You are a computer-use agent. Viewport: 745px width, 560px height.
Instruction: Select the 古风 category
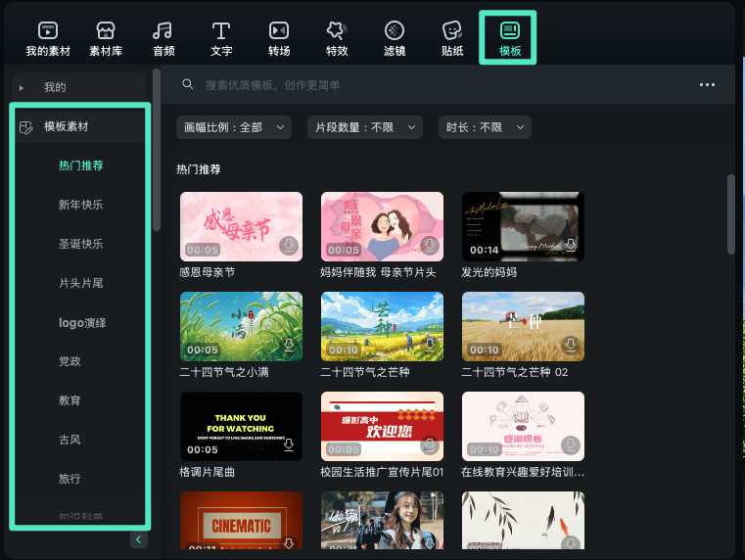[70, 440]
